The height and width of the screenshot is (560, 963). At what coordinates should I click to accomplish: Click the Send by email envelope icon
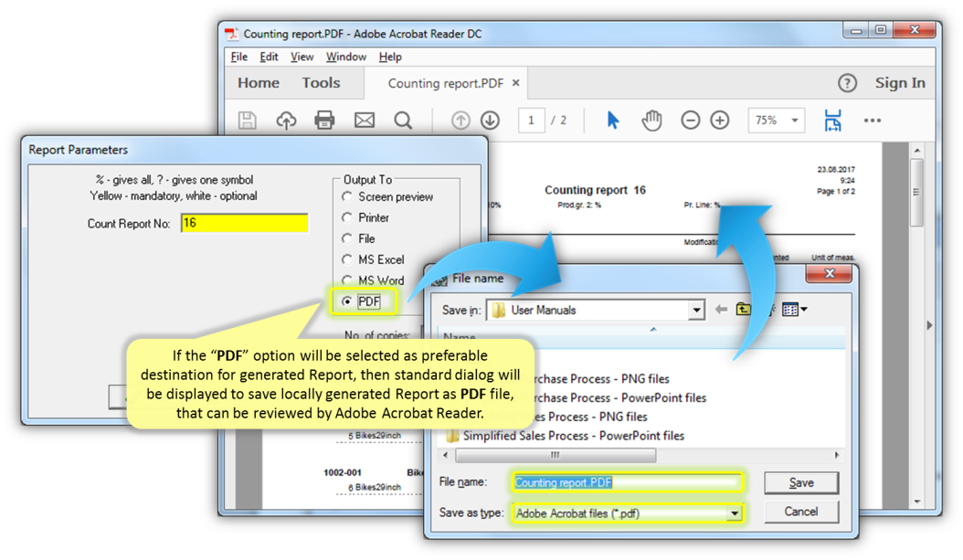click(365, 120)
